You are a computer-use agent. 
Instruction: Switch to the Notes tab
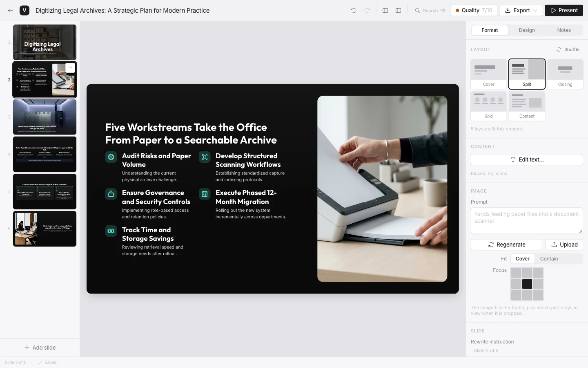[x=564, y=30]
